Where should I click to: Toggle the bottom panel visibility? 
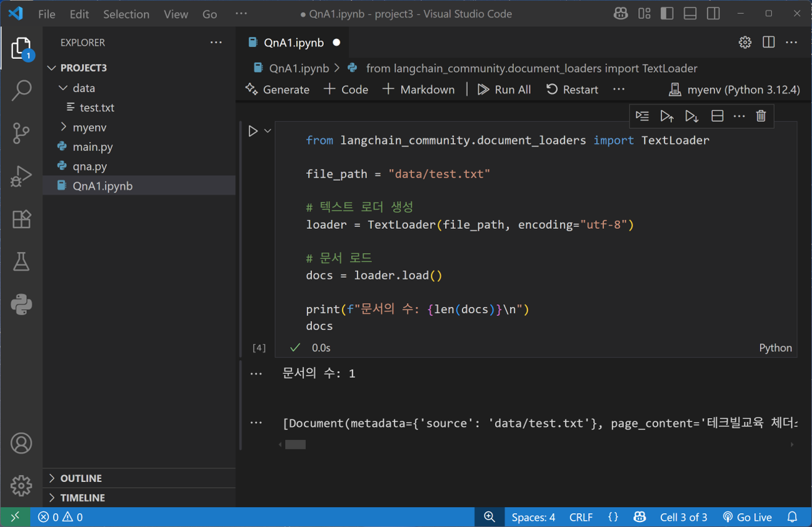pyautogui.click(x=690, y=14)
